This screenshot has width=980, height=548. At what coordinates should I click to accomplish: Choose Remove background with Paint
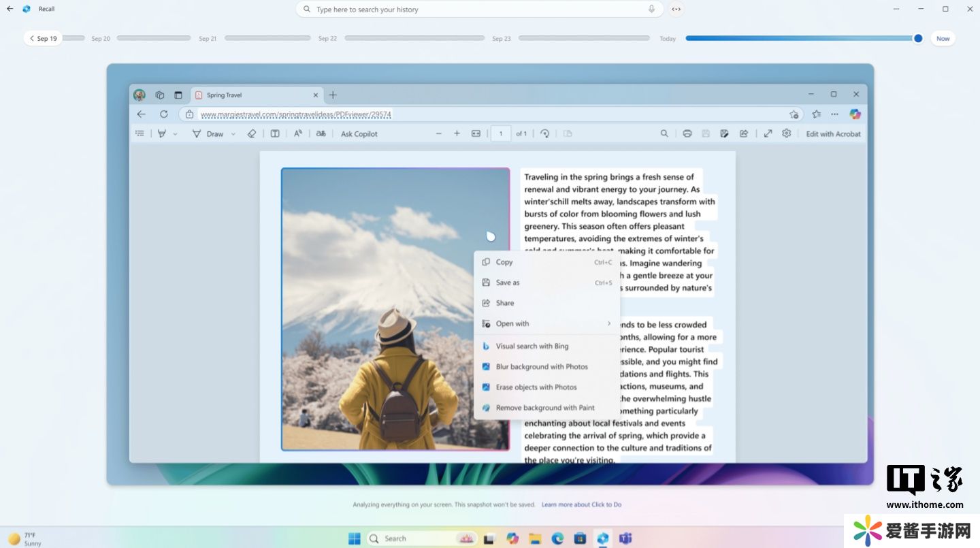544,408
